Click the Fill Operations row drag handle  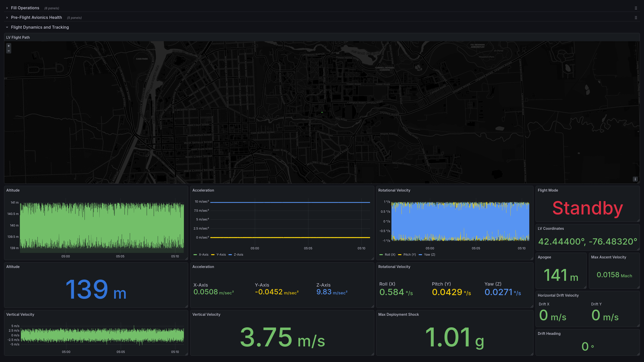tap(636, 8)
